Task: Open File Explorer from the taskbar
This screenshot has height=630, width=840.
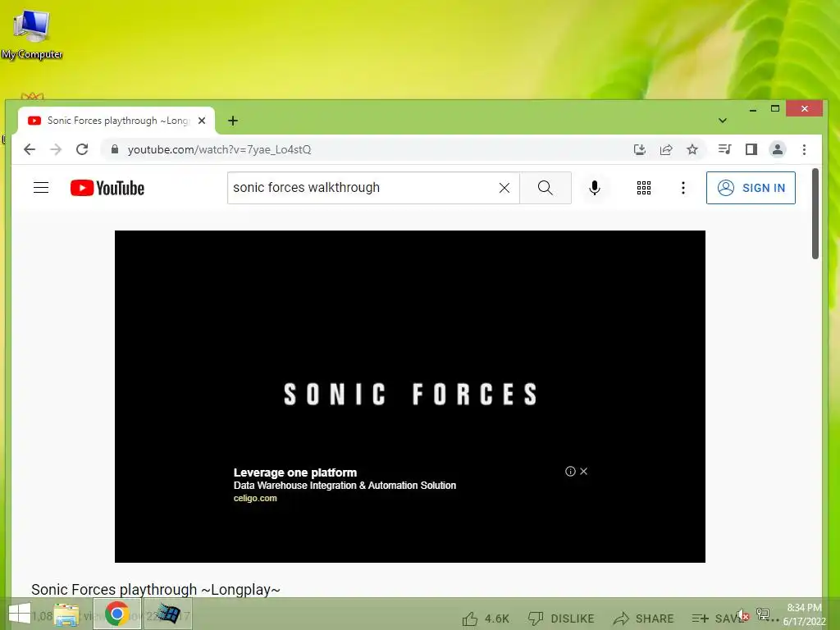Action: click(x=66, y=614)
